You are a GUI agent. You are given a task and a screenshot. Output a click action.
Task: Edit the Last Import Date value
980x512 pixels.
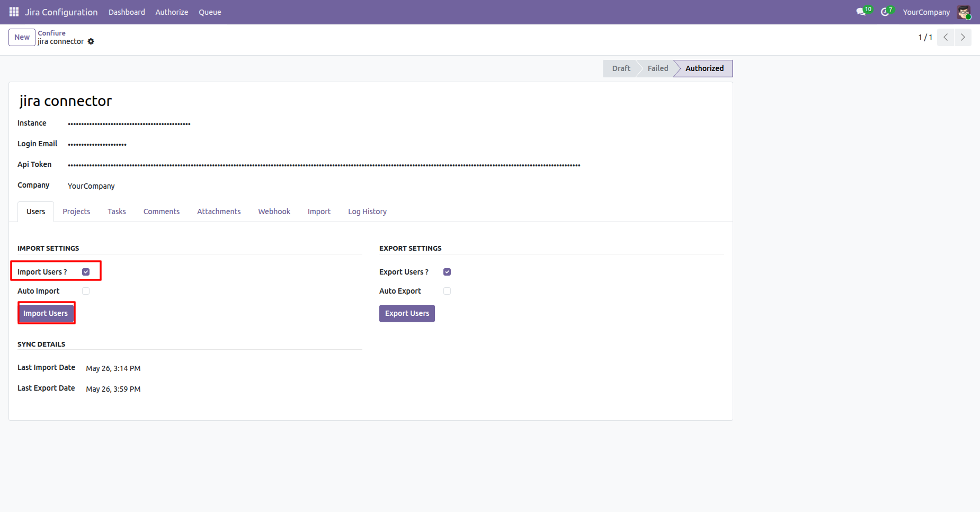click(x=113, y=368)
